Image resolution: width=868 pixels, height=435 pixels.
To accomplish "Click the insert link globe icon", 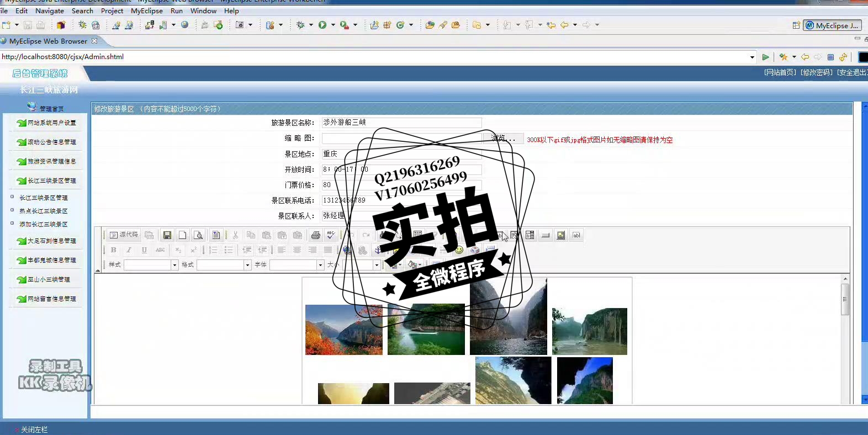I will [347, 250].
